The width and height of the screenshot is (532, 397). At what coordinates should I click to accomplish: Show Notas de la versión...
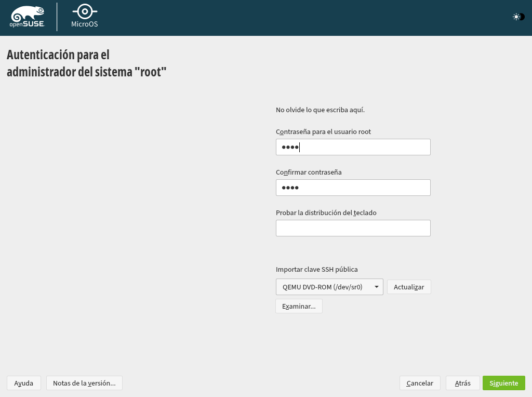84,383
